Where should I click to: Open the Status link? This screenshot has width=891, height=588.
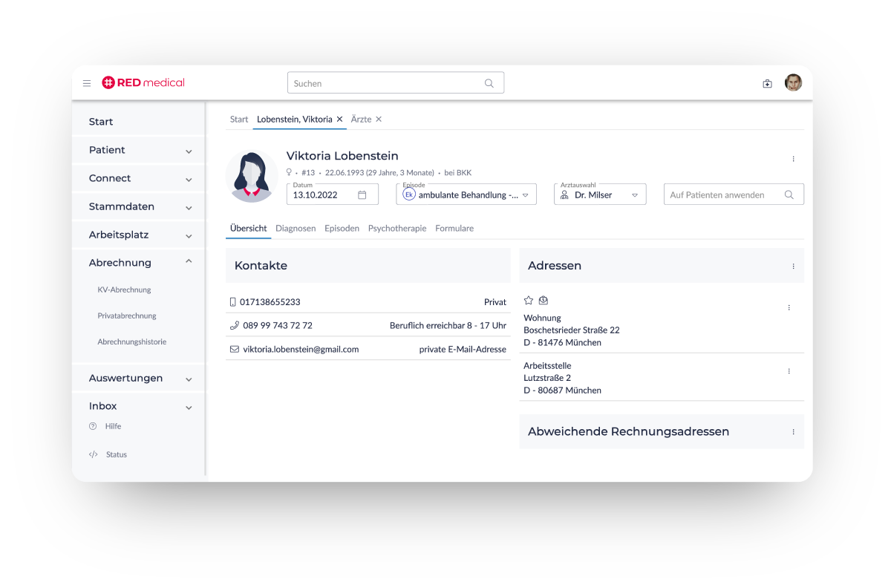tap(117, 454)
